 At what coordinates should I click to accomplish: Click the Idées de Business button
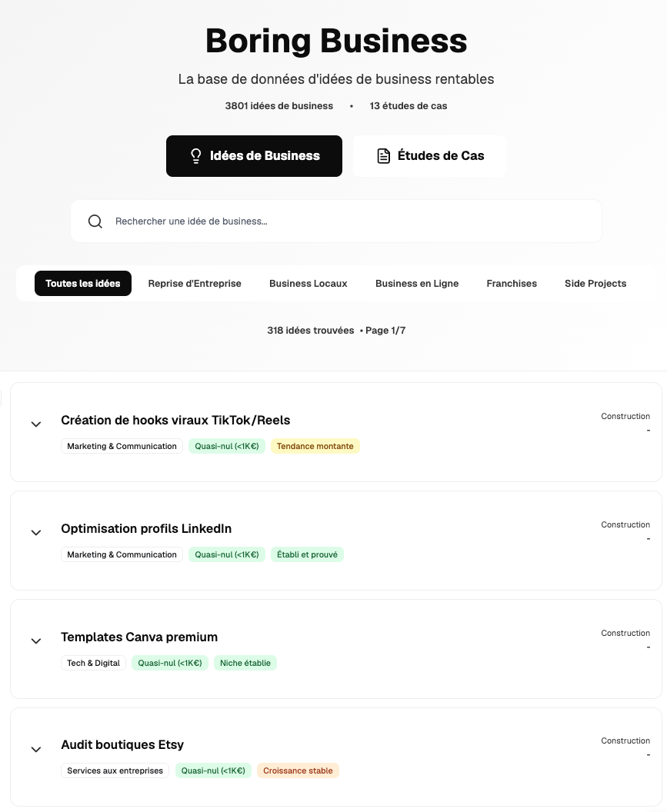[x=254, y=156]
